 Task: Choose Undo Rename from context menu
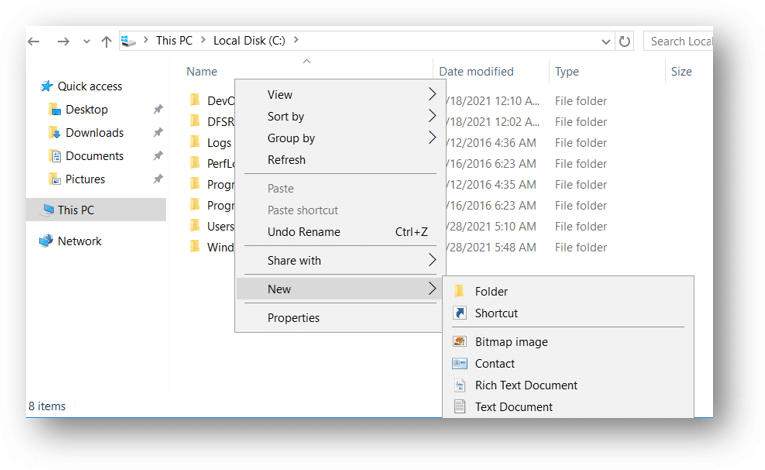click(339, 232)
